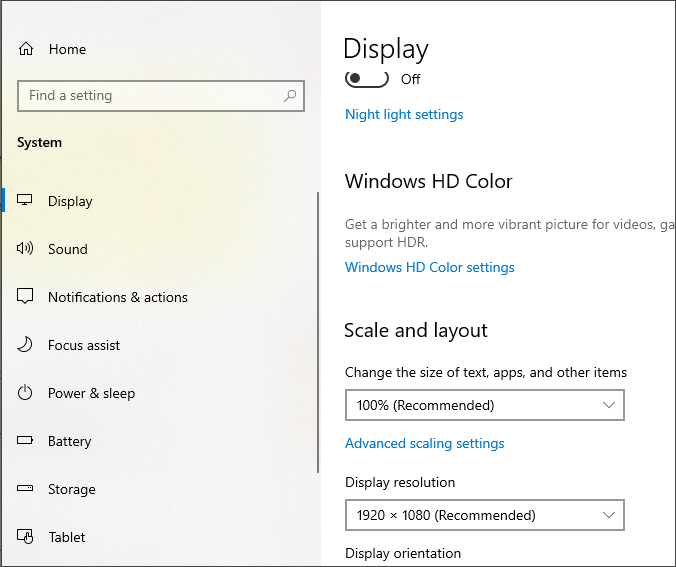676x567 pixels.
Task: Open Night light settings link
Action: point(404,114)
